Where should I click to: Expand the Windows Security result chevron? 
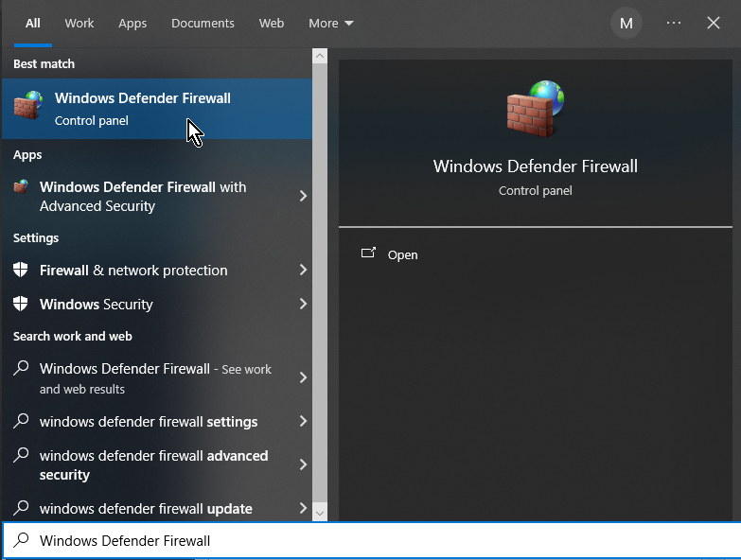(304, 304)
